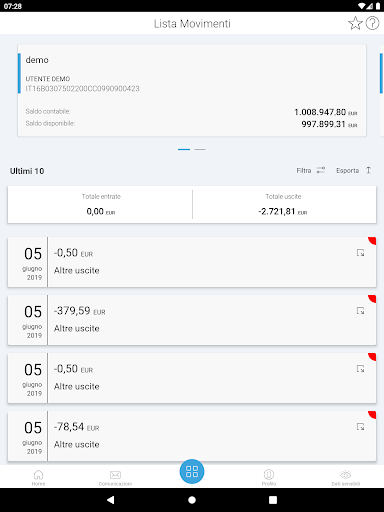This screenshot has height=512, width=384.
Task: Switch to second account page indicator
Action: click(x=200, y=149)
